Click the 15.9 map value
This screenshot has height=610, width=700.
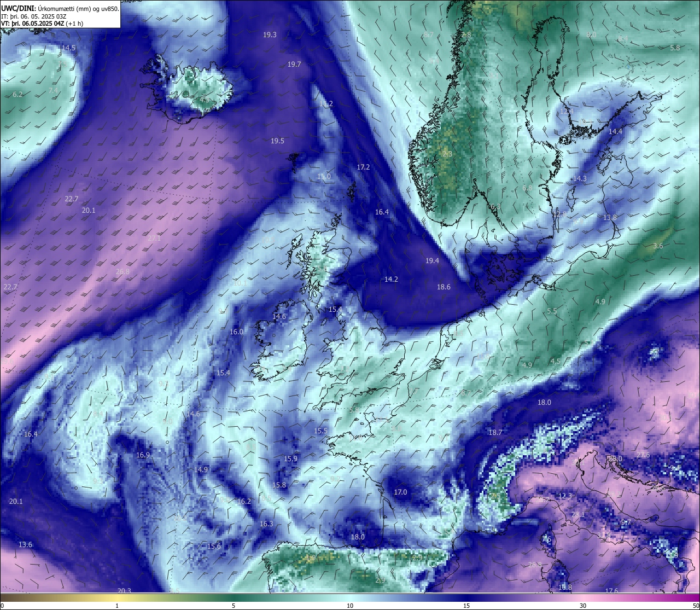[x=291, y=459]
